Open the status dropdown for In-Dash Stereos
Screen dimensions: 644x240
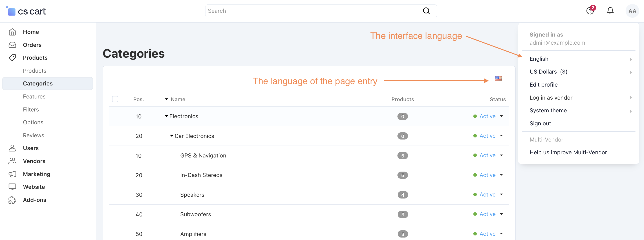pos(501,175)
